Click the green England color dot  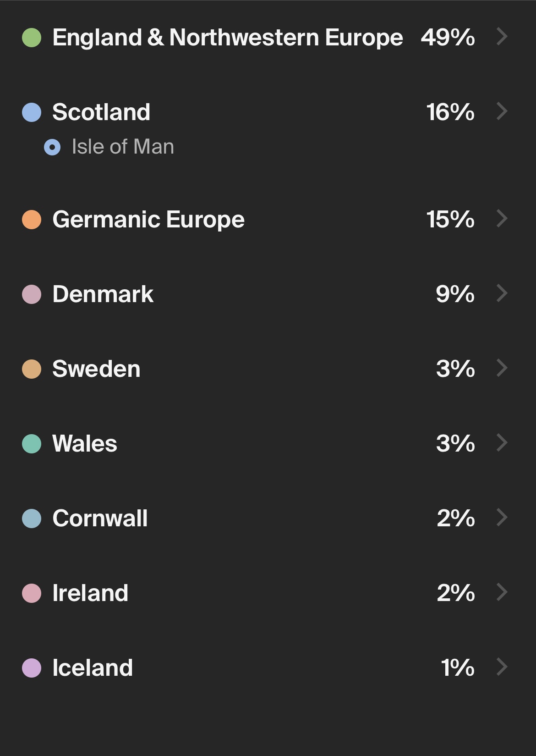coord(32,38)
